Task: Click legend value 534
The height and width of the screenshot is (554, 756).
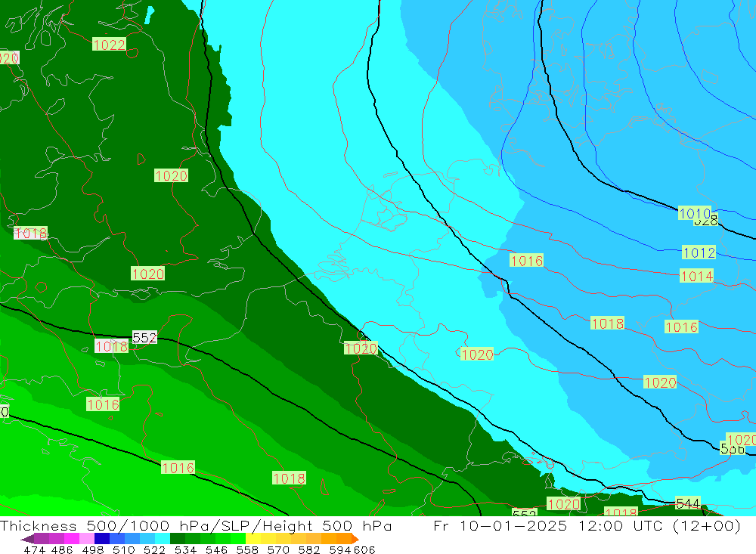Action: pyautogui.click(x=185, y=549)
